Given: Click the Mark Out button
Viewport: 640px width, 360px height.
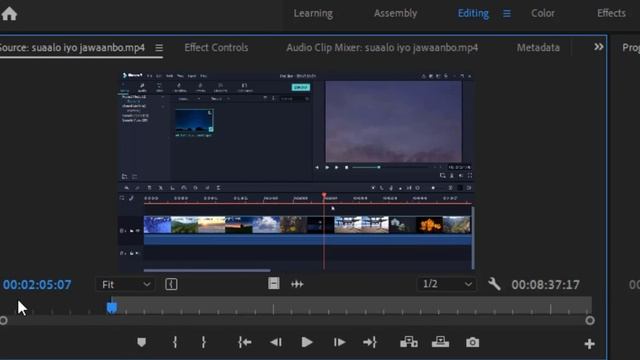Looking at the screenshot, I should click(x=203, y=342).
